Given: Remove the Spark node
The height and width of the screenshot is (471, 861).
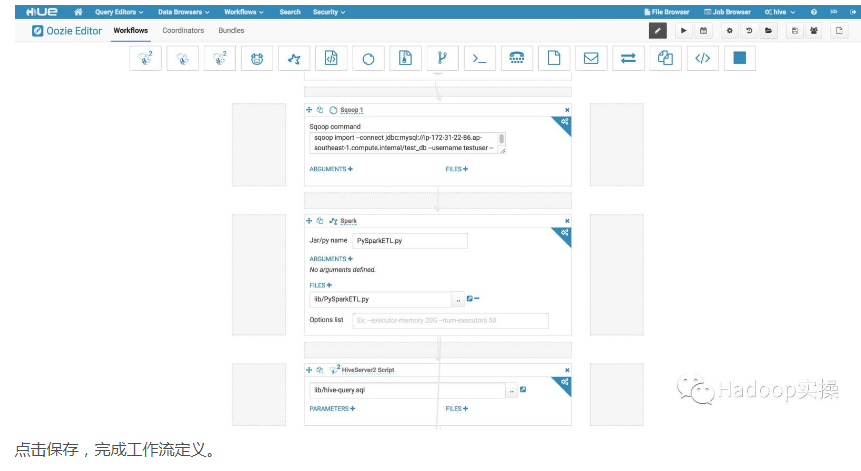Looking at the screenshot, I should tap(567, 221).
